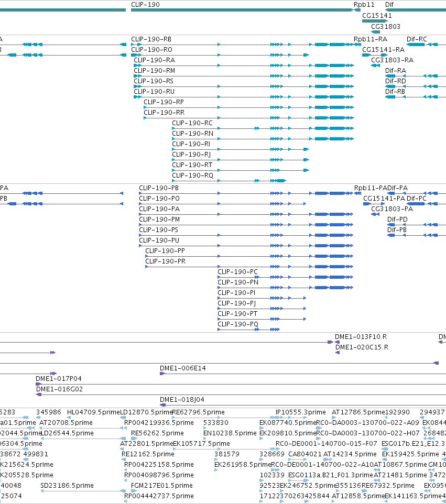446x504 pixels.
Task: Select protein CLIP-190-PI
Action: click(x=236, y=293)
